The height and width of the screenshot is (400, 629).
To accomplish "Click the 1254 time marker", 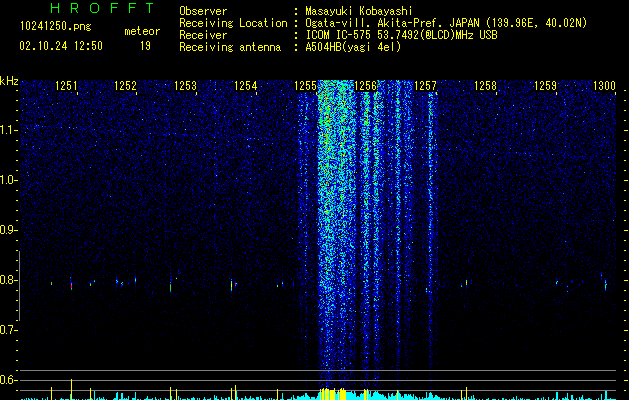I will coord(246,86).
